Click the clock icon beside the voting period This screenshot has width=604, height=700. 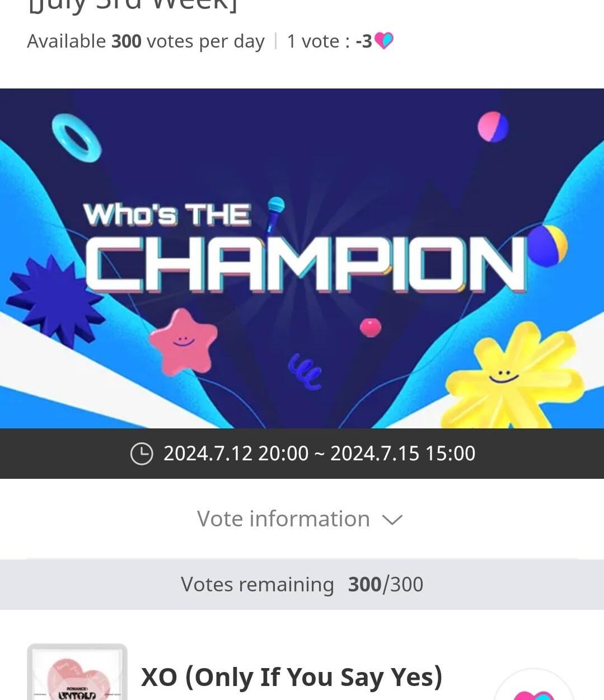point(142,454)
